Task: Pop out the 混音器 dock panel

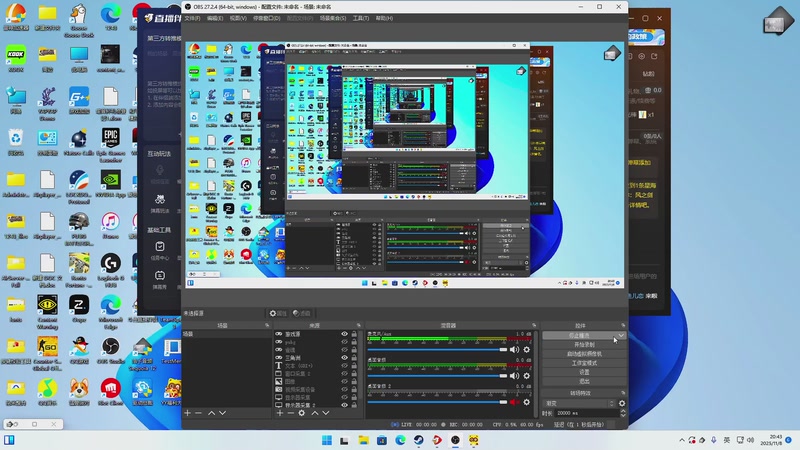Action: (x=534, y=326)
